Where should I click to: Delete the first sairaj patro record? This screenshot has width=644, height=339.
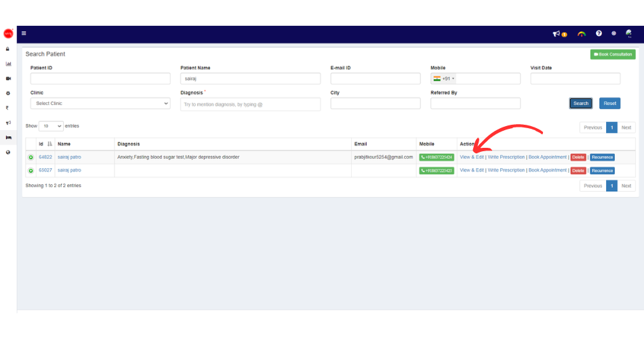click(x=578, y=157)
